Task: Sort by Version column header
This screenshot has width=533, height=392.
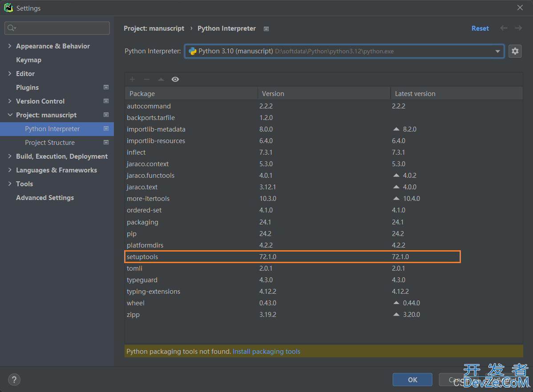Action: [324, 93]
